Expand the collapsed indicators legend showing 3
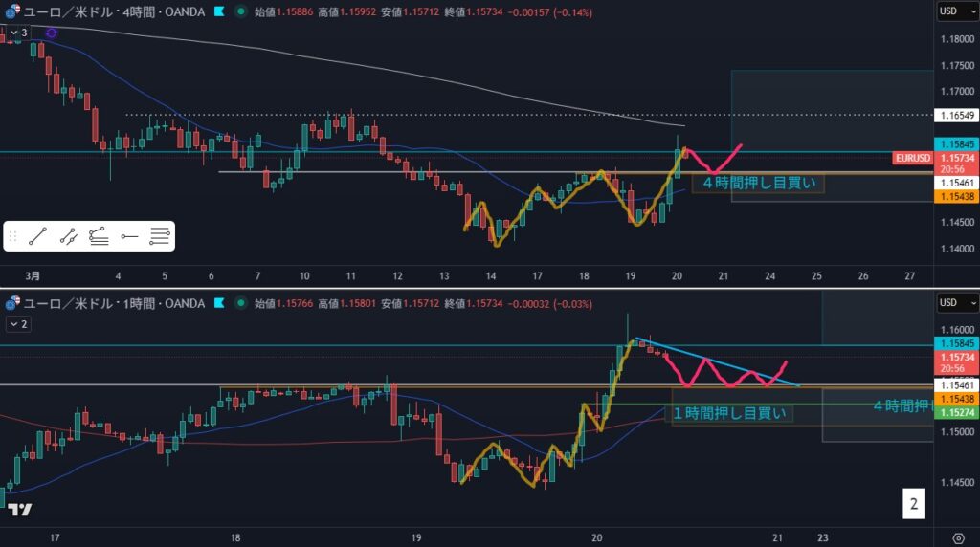This screenshot has width=980, height=547. pos(18,33)
